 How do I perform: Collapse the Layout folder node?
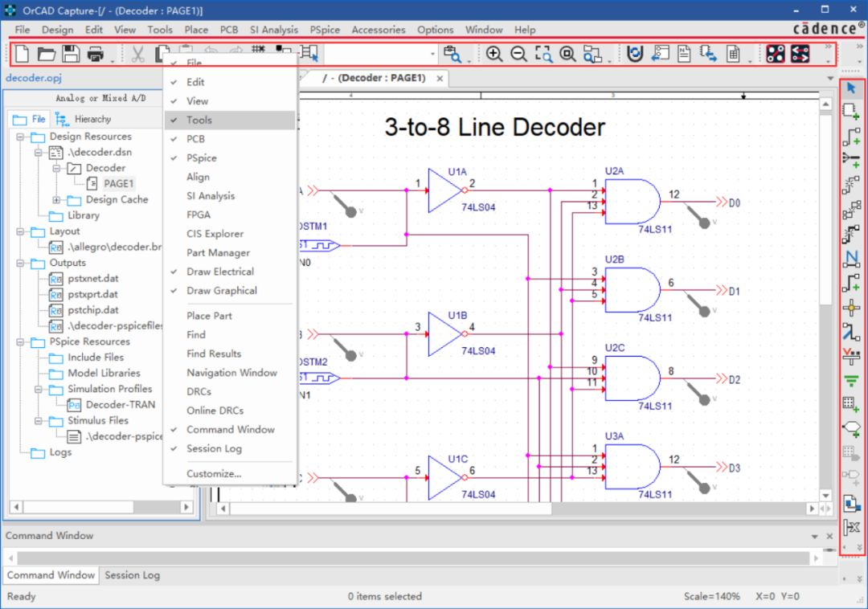(20, 231)
